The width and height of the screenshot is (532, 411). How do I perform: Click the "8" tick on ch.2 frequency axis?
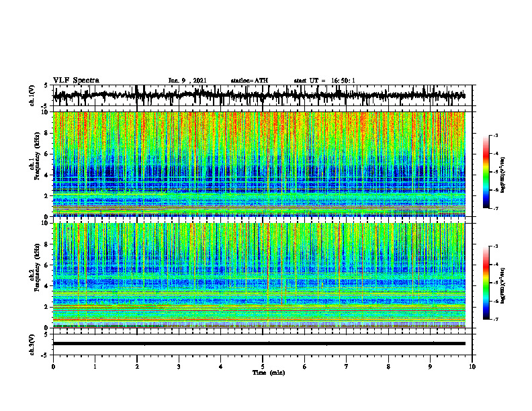click(x=46, y=244)
